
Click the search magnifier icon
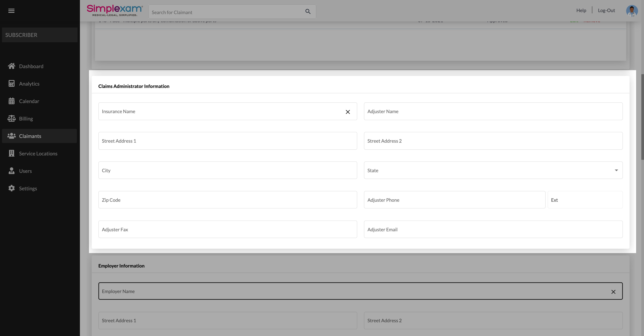pos(308,12)
